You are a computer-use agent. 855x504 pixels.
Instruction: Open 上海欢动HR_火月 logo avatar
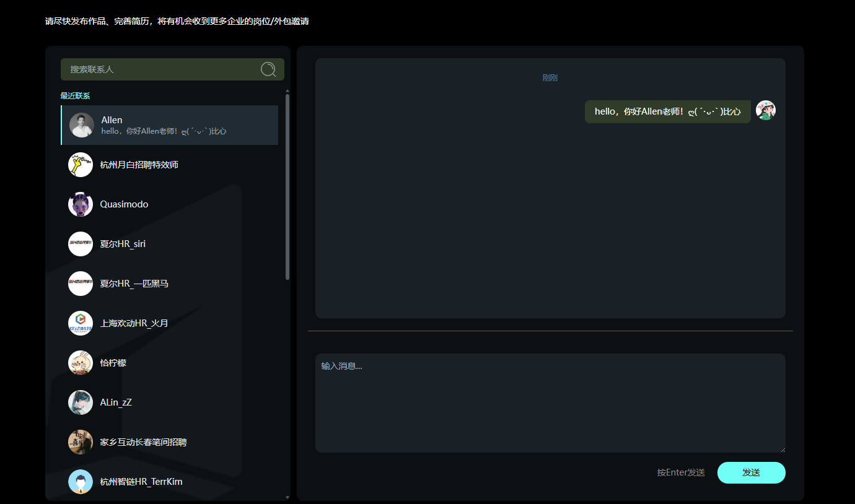point(81,323)
